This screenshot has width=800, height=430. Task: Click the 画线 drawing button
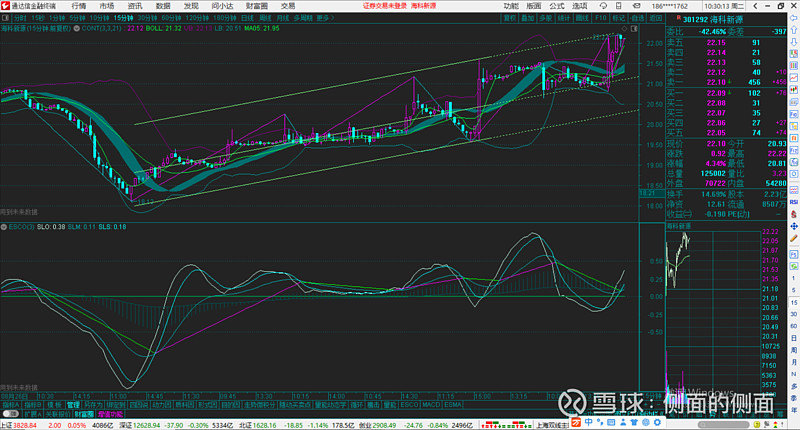point(582,18)
